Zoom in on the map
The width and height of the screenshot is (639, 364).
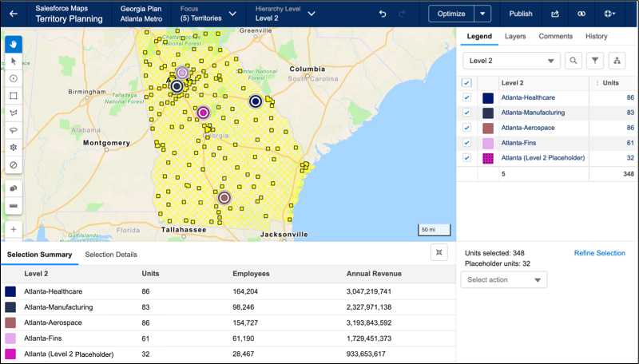point(14,229)
